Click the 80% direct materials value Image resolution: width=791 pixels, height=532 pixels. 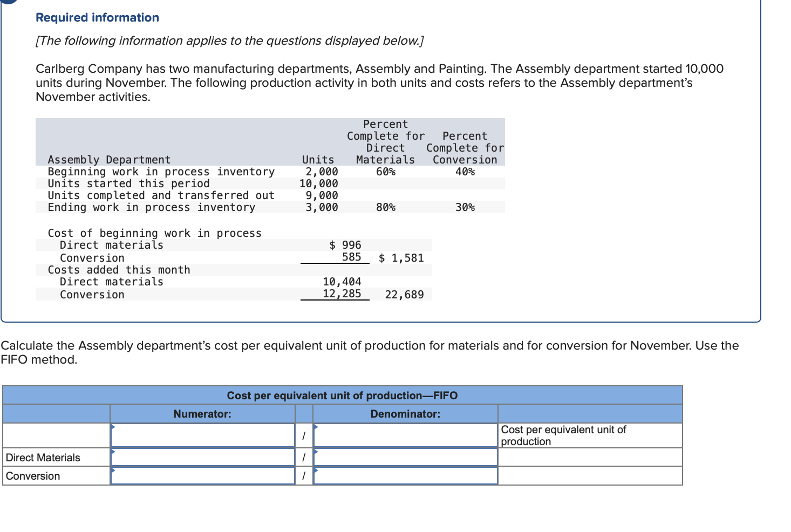[386, 207]
